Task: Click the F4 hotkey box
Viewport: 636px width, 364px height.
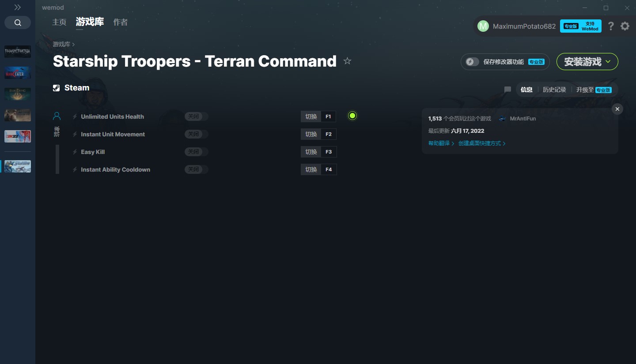Action: (x=328, y=169)
